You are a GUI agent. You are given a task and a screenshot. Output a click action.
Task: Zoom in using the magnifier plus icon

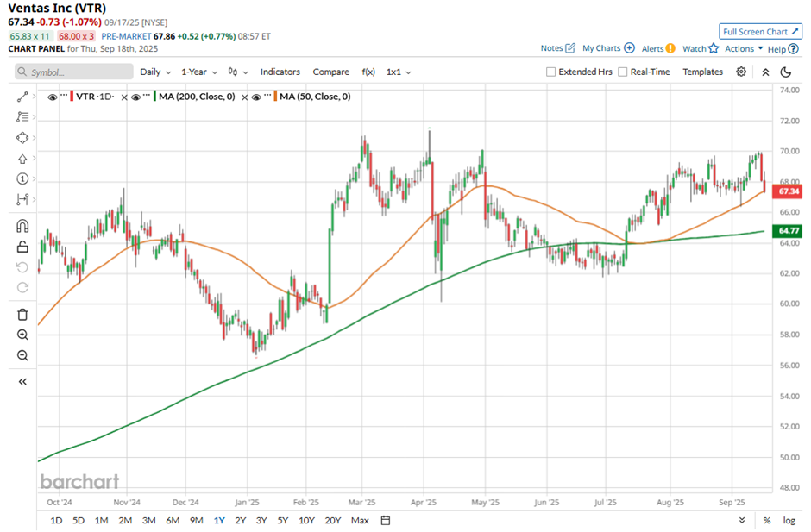click(22, 335)
